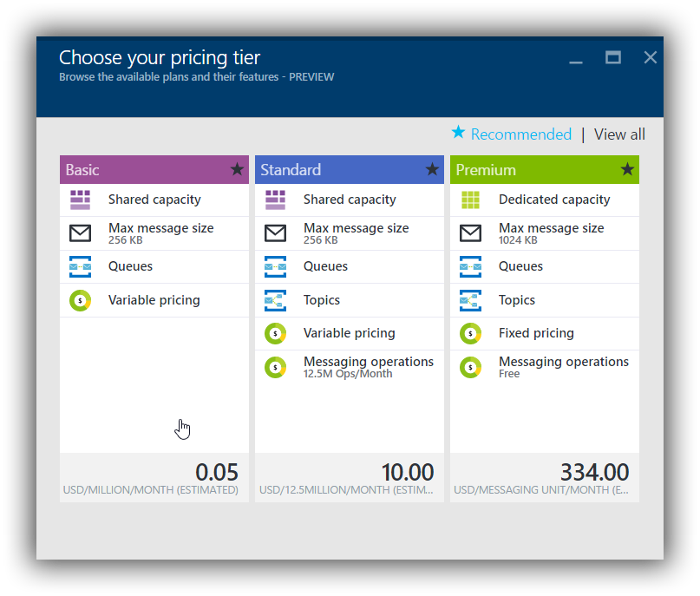Show the Recommended pricing tiers
Image resolution: width=700 pixels, height=596 pixels.
click(x=512, y=134)
